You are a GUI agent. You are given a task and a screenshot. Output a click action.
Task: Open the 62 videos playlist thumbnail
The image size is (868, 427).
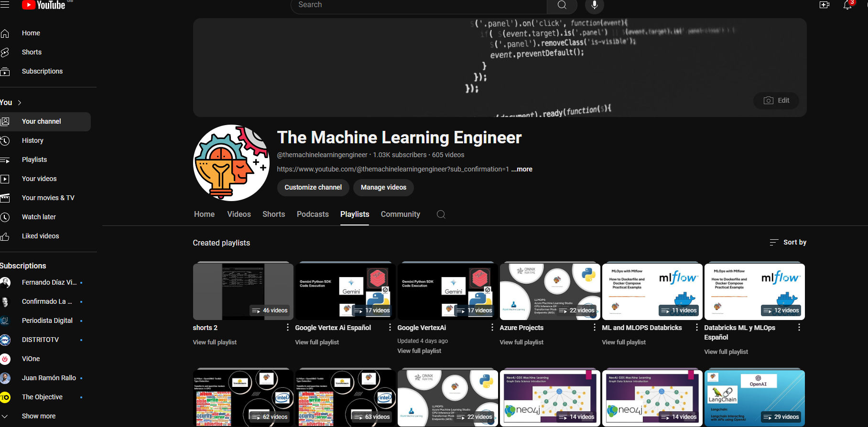(243, 398)
